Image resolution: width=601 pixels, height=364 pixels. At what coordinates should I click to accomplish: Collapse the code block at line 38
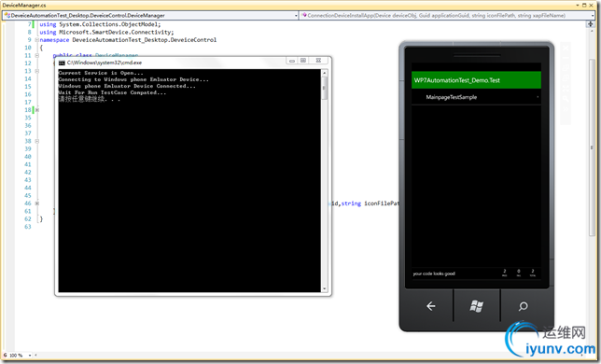point(36,141)
